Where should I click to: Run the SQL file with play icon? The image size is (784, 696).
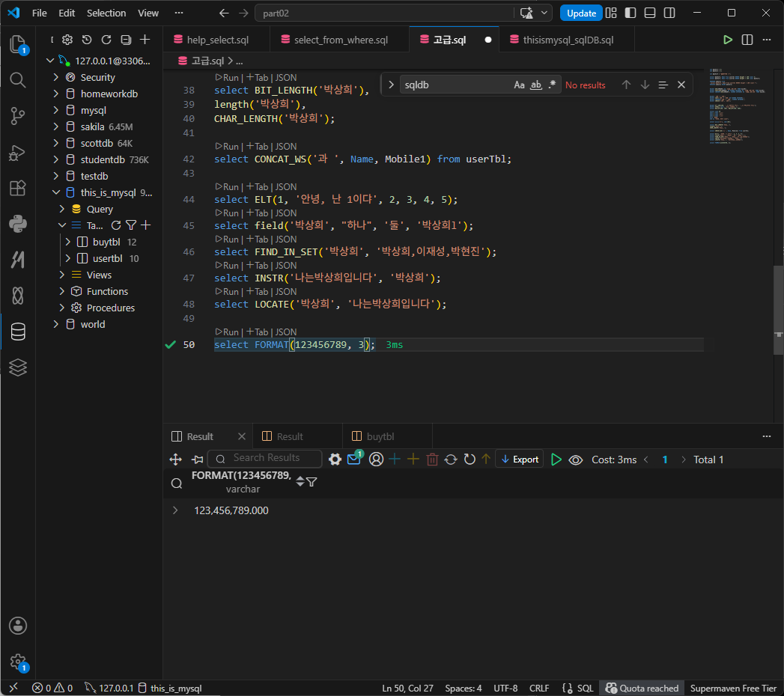click(728, 40)
